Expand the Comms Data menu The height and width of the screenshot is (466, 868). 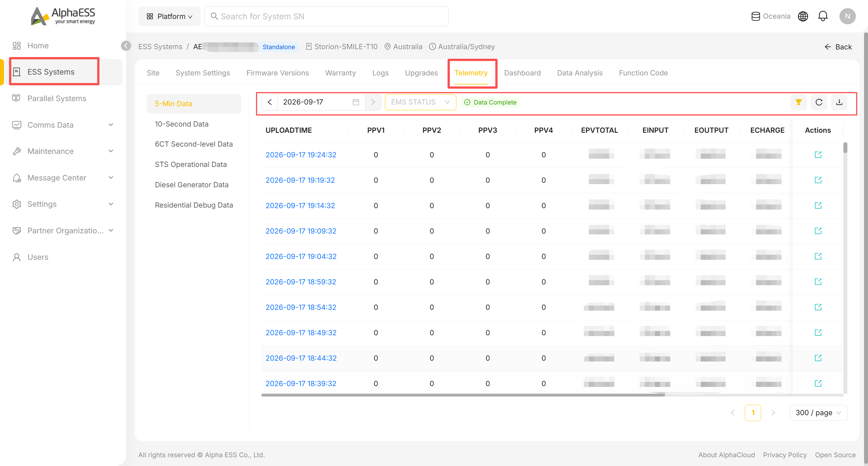click(63, 125)
